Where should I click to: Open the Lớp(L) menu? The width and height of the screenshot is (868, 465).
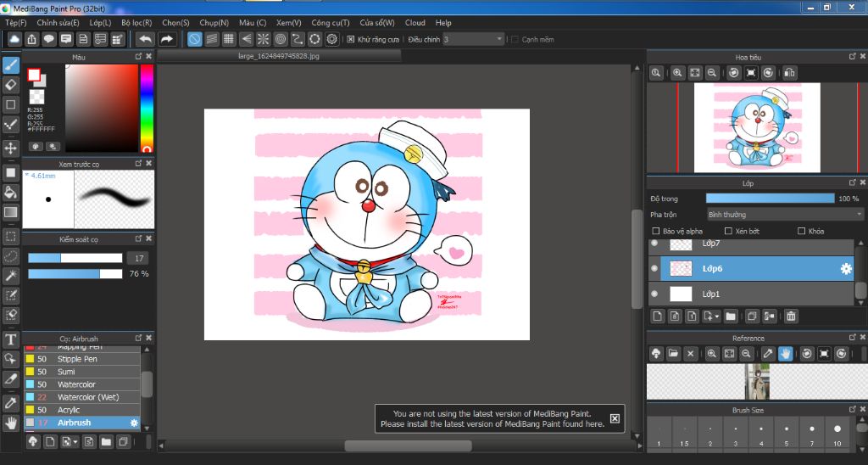100,23
